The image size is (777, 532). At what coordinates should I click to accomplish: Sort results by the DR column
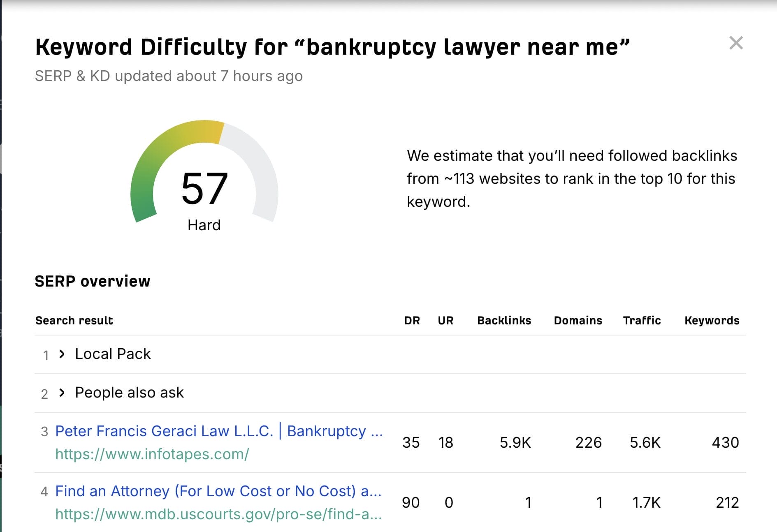[412, 320]
